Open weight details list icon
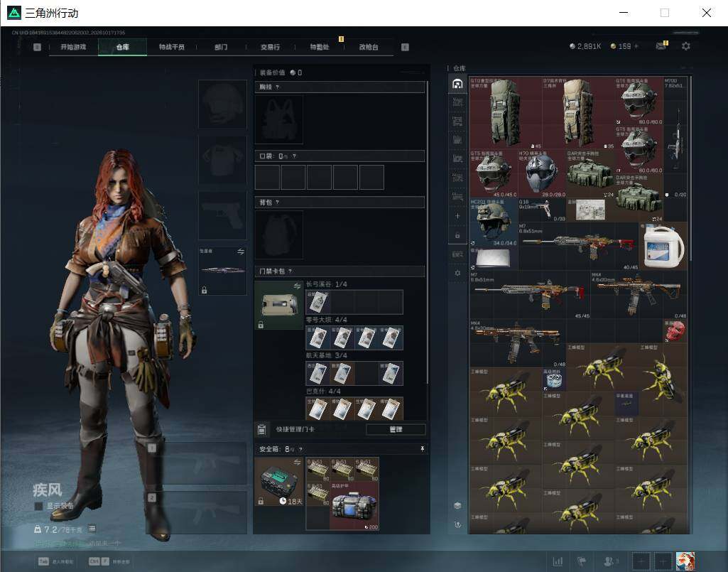Viewport: 728px width, 572px height. click(92, 529)
